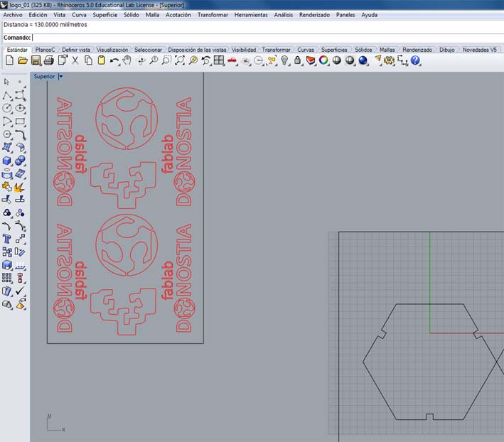The width and height of the screenshot is (504, 442).
Task: Open the Superficie menu
Action: [105, 15]
